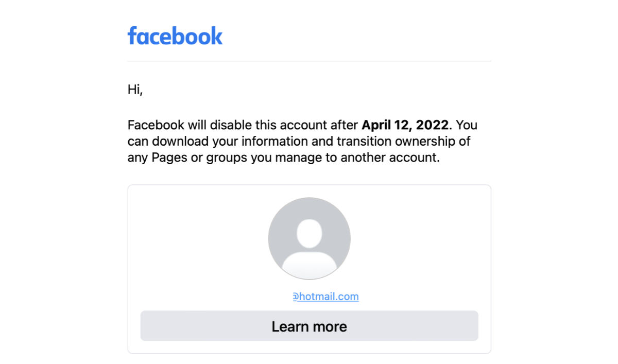Image resolution: width=618 pixels, height=364 pixels.
Task: Click the shoulders of the avatar silhouette
Action: 309,265
